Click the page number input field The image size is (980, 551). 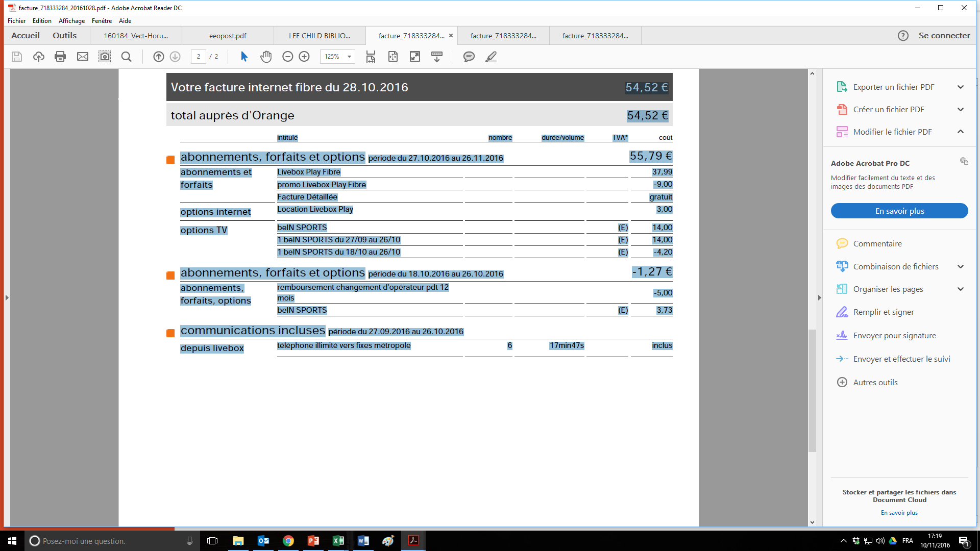coord(198,57)
